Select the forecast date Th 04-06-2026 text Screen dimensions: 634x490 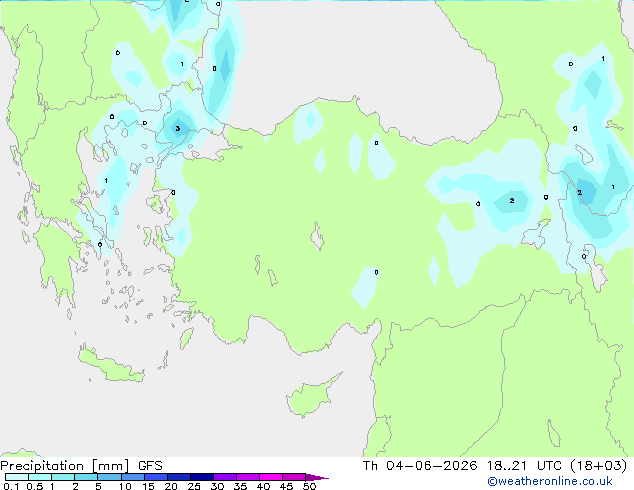(420, 466)
